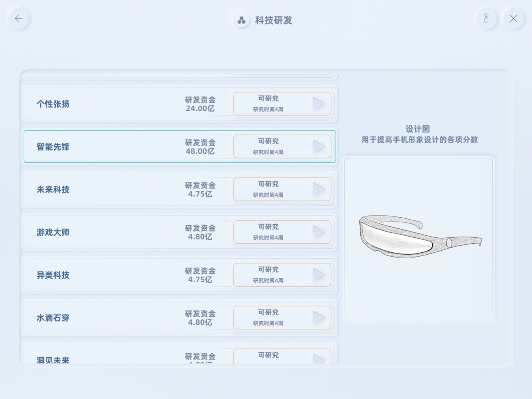Viewport: 532px width, 399px height.
Task: Click the 智能先锋 highlighted row title
Action: point(53,147)
